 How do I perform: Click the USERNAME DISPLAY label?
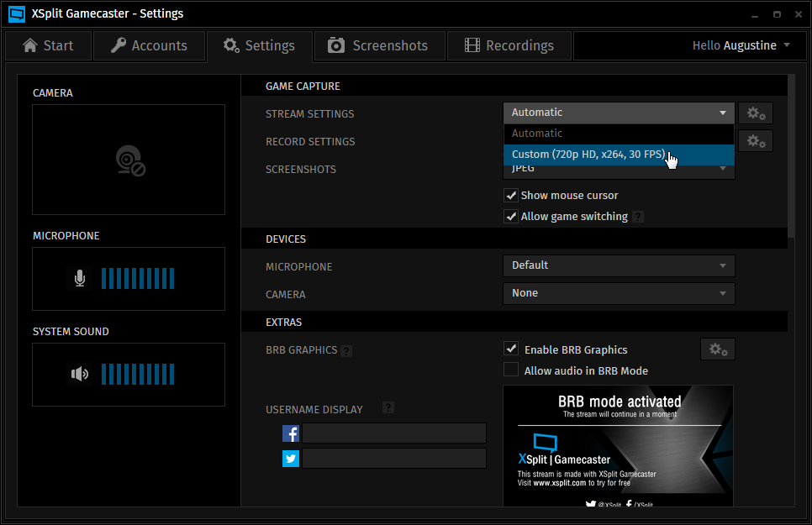click(314, 410)
